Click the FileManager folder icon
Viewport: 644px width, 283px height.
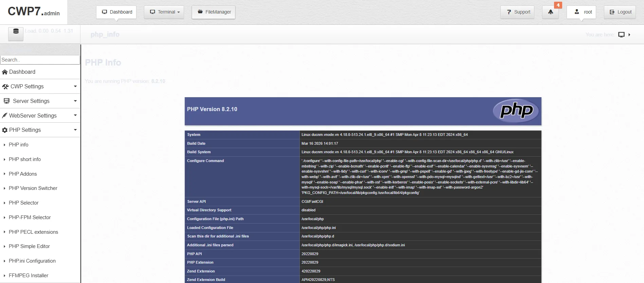(x=200, y=12)
